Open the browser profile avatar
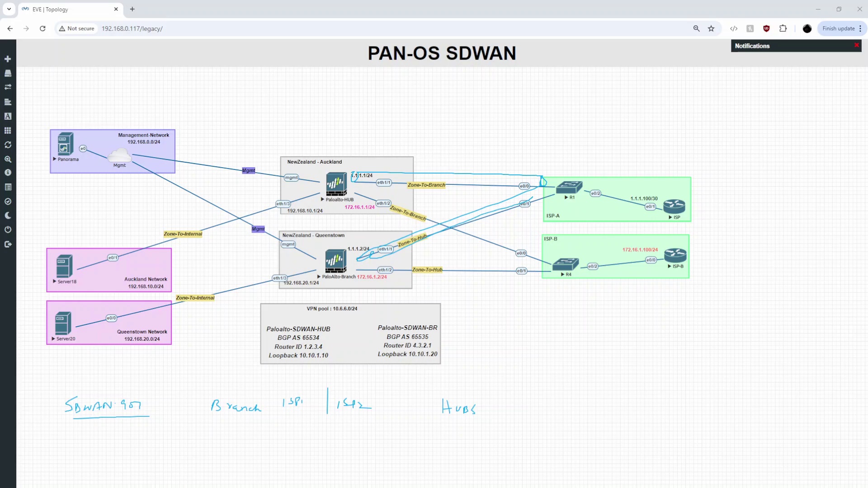The width and height of the screenshot is (868, 488). [x=807, y=28]
